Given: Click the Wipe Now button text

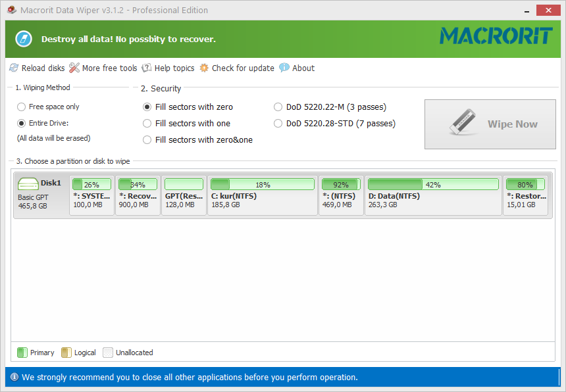Looking at the screenshot, I should (513, 124).
